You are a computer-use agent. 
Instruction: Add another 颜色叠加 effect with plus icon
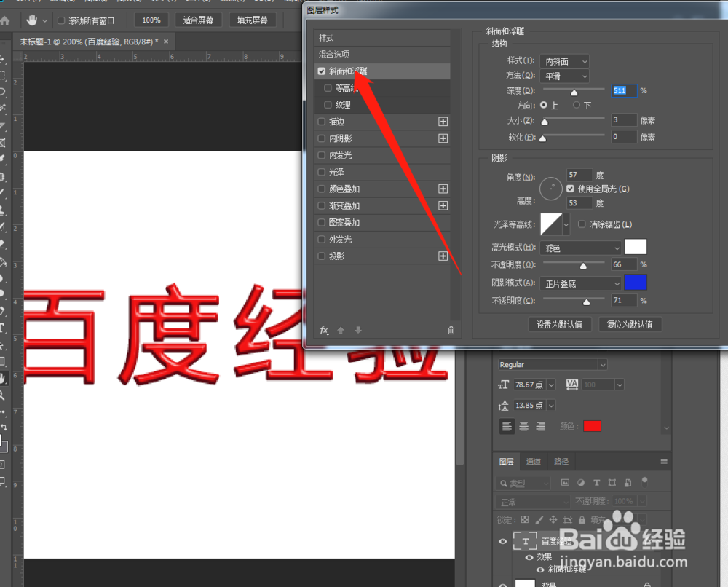pos(443,189)
